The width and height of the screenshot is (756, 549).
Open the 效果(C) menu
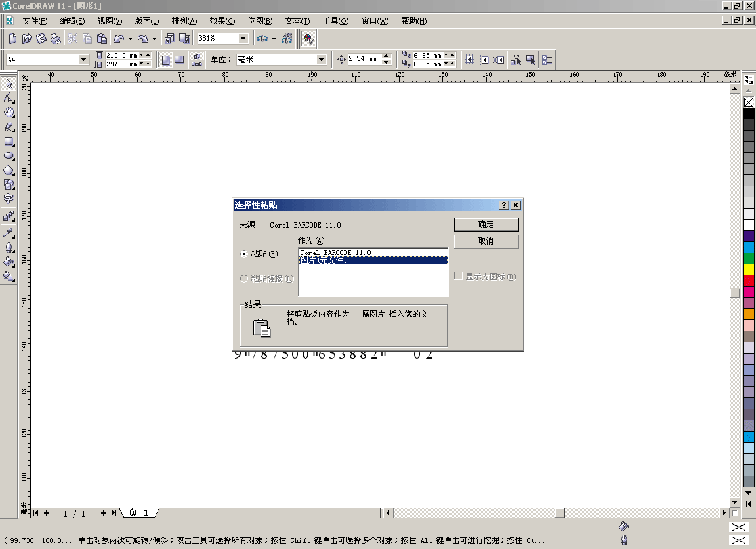coord(222,21)
